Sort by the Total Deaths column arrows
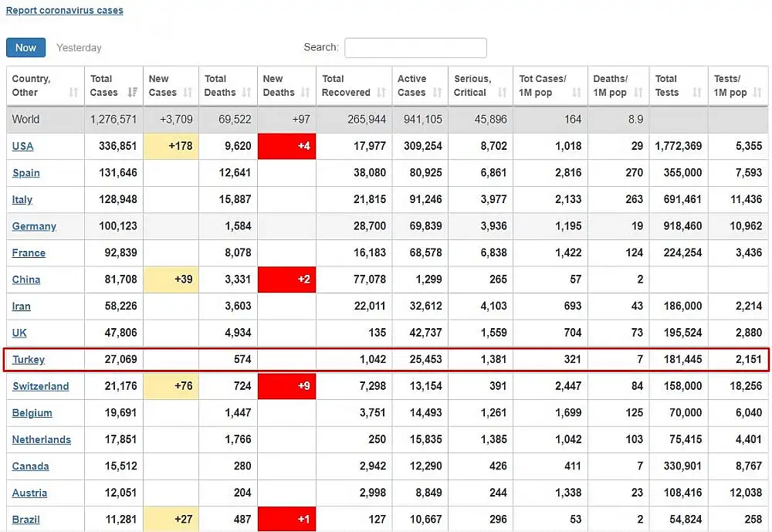 coord(247,92)
